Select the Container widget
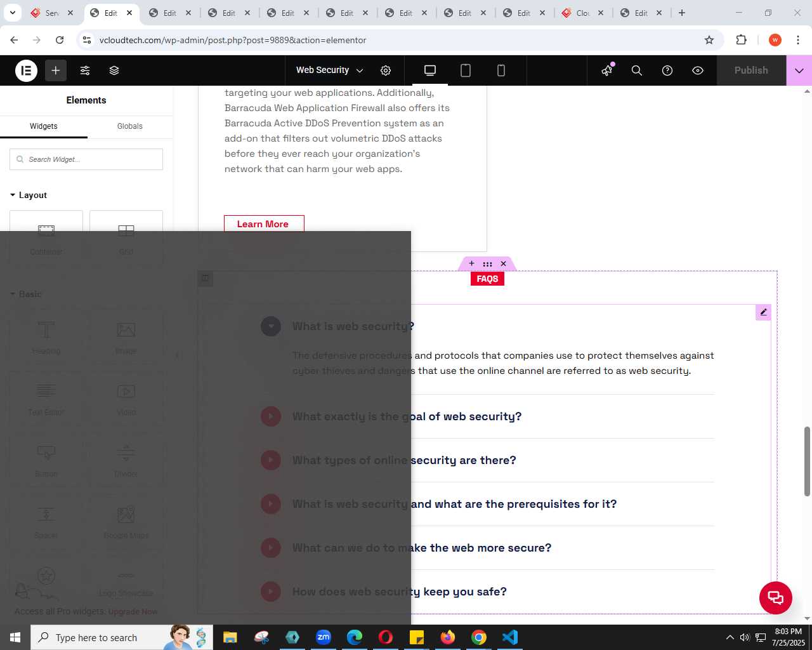 [x=46, y=238]
